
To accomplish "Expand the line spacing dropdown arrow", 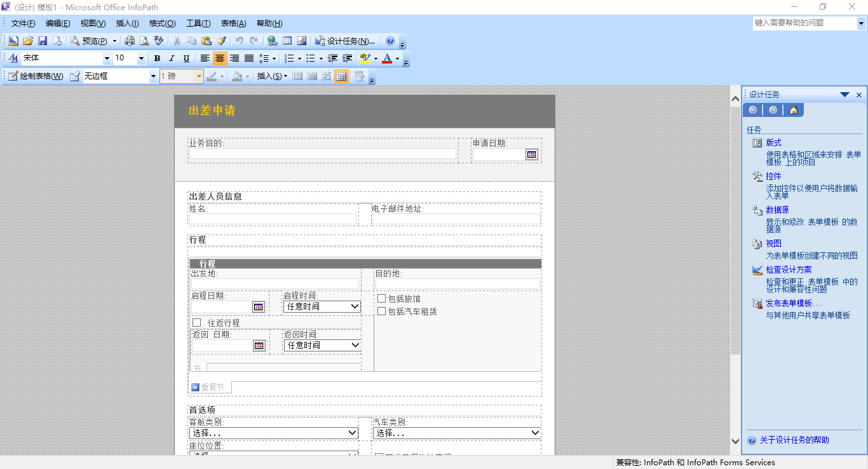I will pyautogui.click(x=274, y=58).
